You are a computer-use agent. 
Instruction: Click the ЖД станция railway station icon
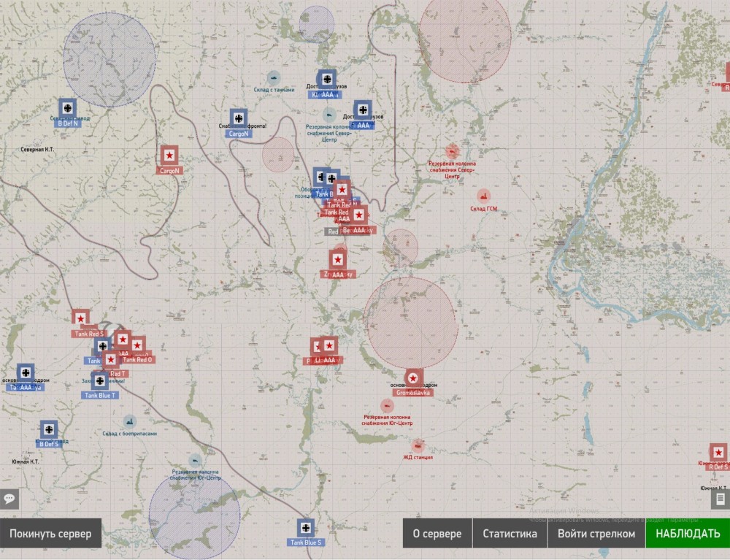coord(418,445)
